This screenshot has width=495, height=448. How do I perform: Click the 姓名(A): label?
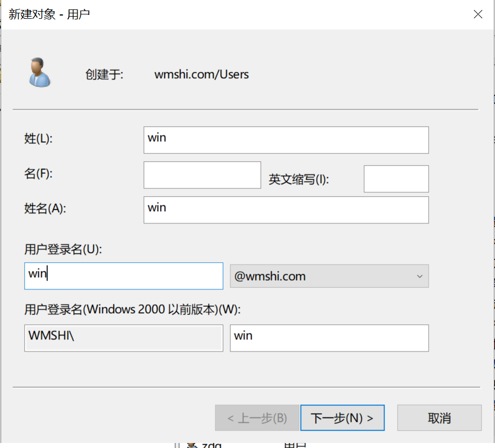tap(45, 208)
